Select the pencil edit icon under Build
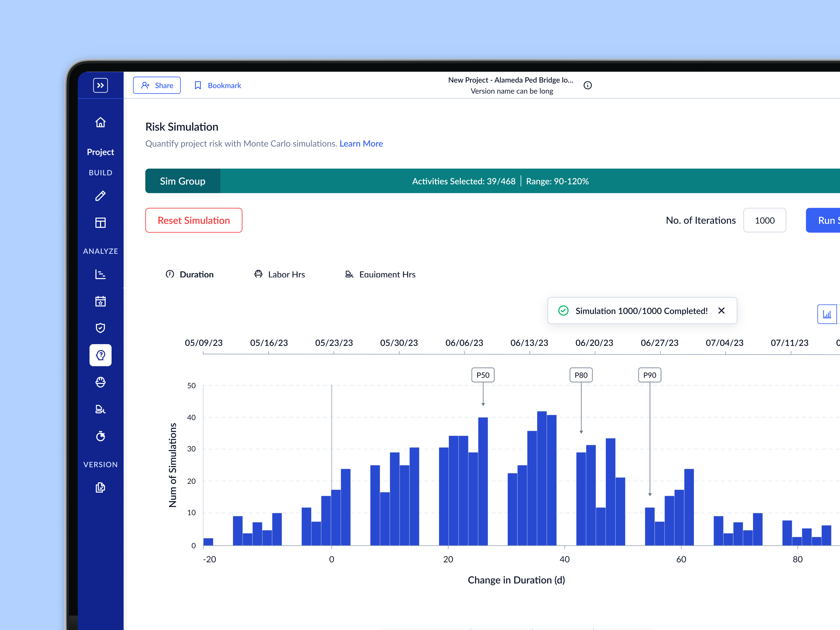Image resolution: width=840 pixels, height=630 pixels. pyautogui.click(x=100, y=196)
